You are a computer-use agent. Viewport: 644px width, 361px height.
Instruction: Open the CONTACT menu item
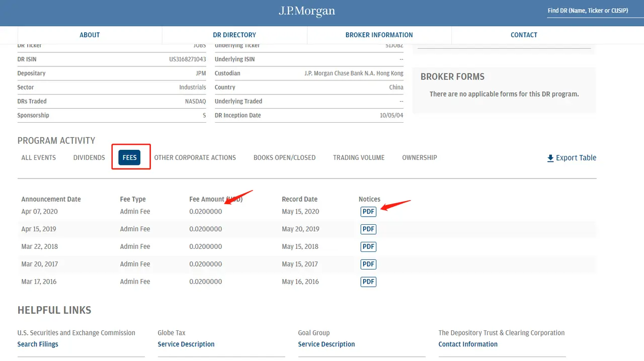click(524, 35)
